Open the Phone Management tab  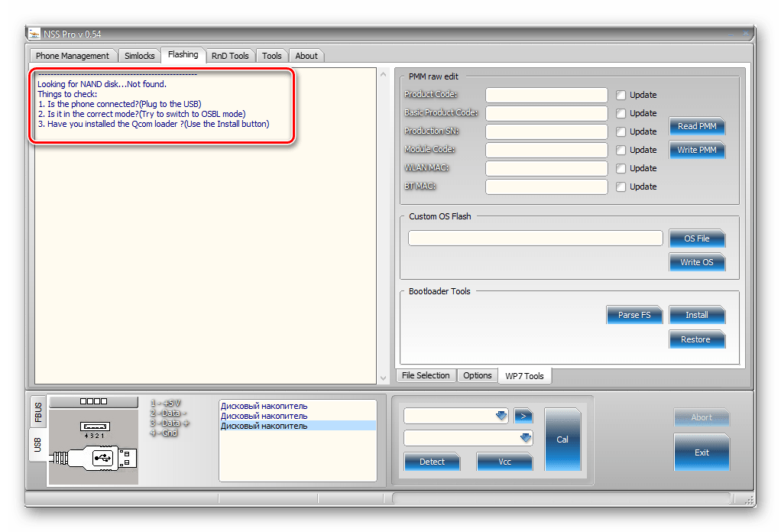point(73,56)
